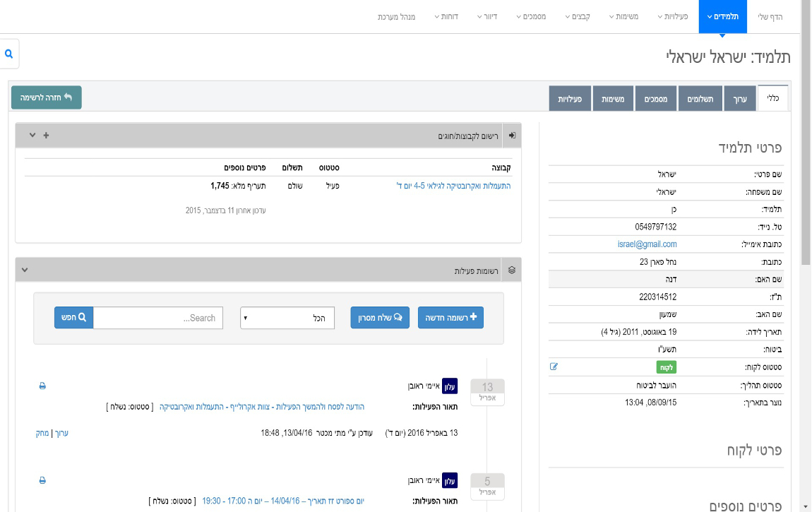Click into the Search text field
The image size is (812, 512).
[x=158, y=318]
